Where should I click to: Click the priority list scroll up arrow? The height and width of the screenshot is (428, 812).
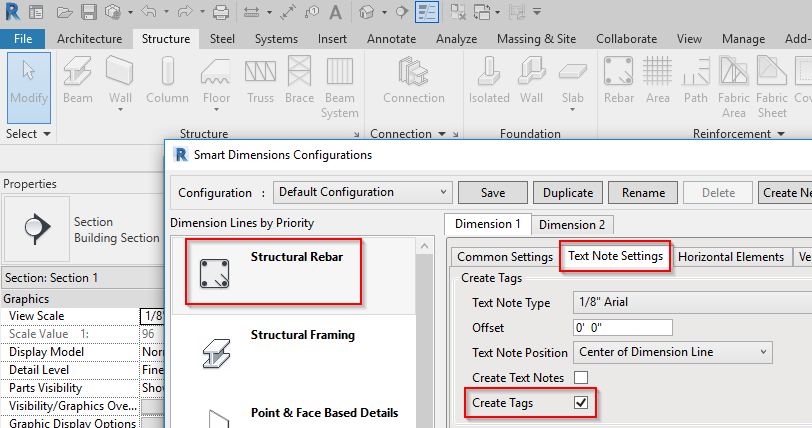point(425,247)
